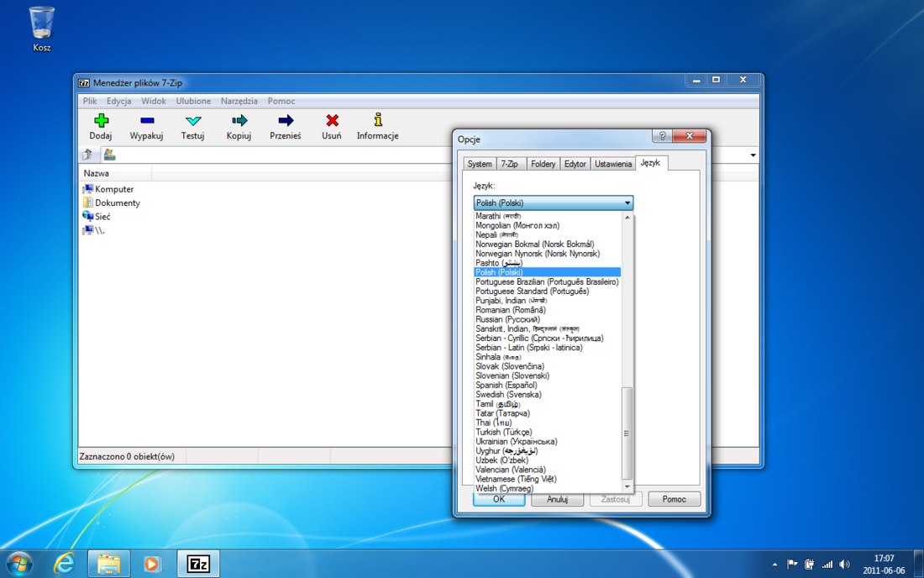Switch to the Ustawienia tab
Viewport: 924px width, 578px height.
coord(613,164)
